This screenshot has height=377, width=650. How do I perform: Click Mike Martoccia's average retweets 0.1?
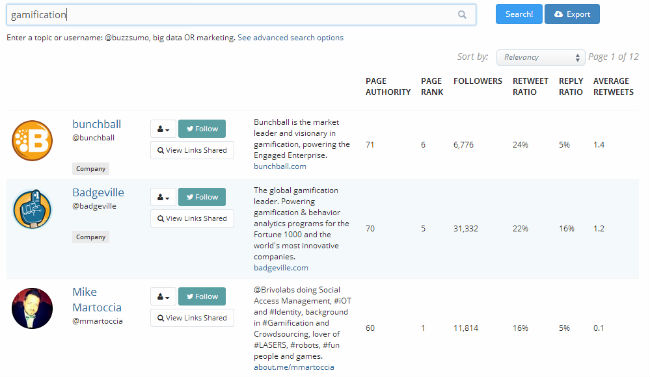(x=598, y=328)
